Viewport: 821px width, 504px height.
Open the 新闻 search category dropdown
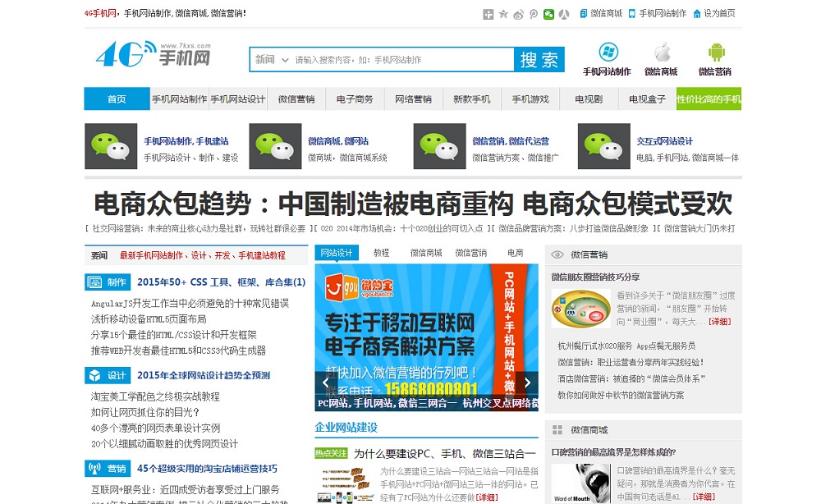pyautogui.click(x=271, y=60)
